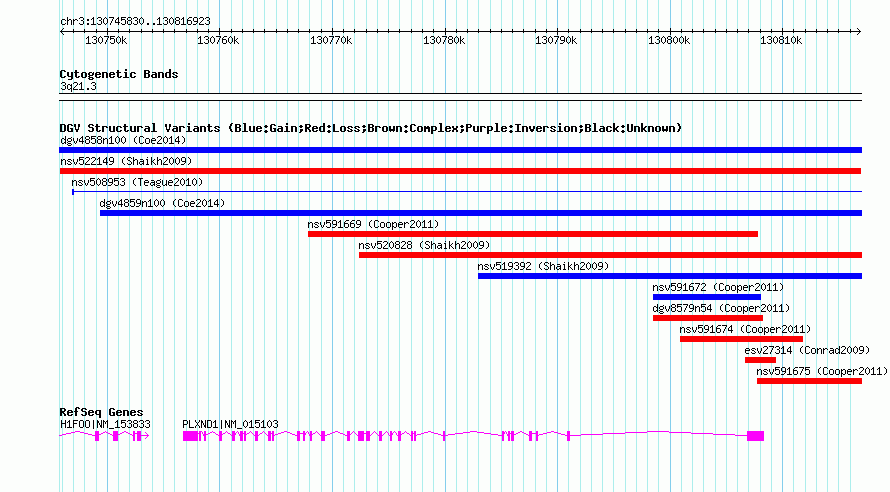
Task: Click the red bar under nsv591669
Action: 533,234
